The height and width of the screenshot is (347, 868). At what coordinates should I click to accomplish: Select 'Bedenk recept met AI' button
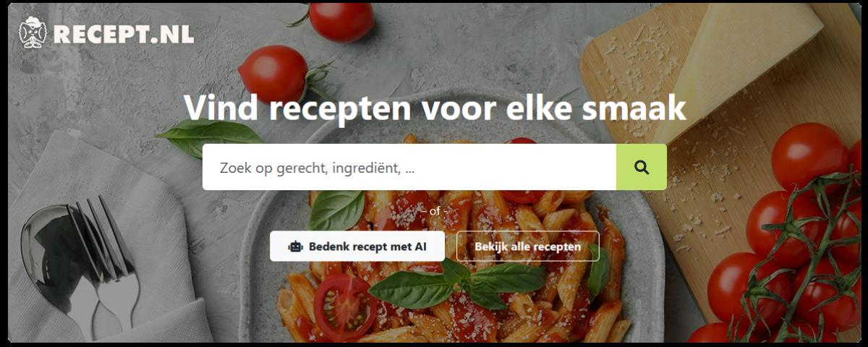[357, 247]
